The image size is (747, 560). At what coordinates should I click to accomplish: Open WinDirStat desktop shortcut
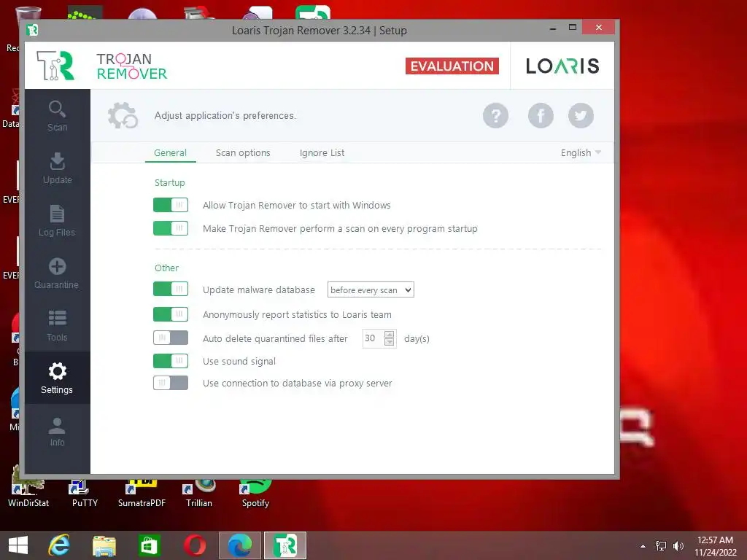[28, 494]
